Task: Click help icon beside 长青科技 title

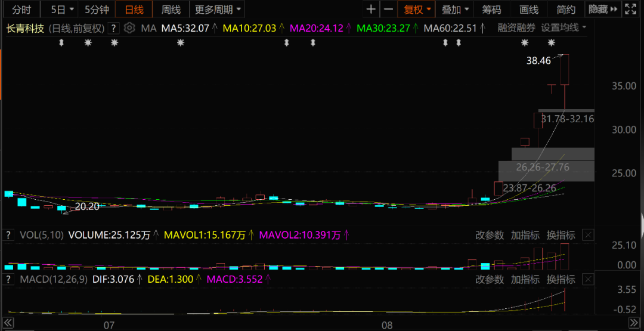Action: pos(114,29)
